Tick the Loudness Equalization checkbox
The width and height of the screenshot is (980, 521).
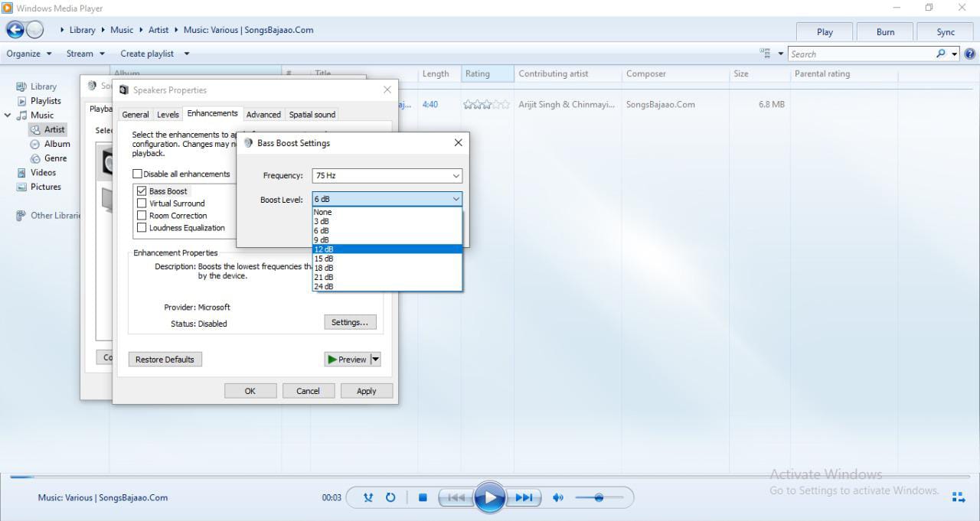142,227
